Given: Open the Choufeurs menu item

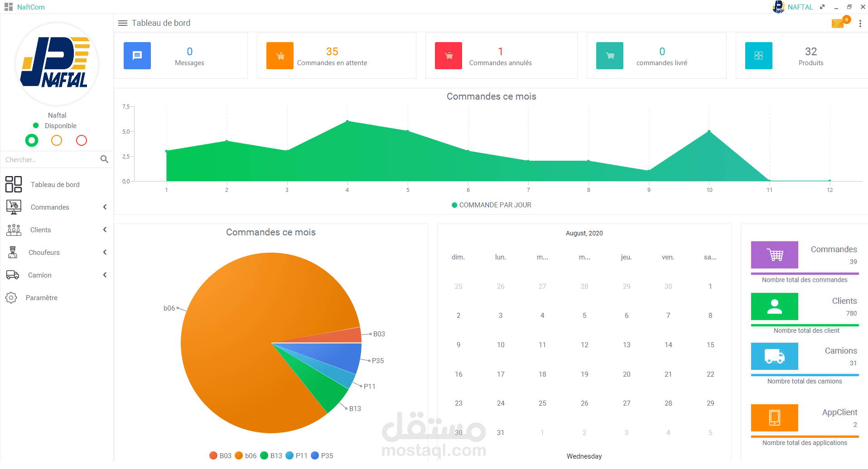Looking at the screenshot, I should click(x=57, y=252).
